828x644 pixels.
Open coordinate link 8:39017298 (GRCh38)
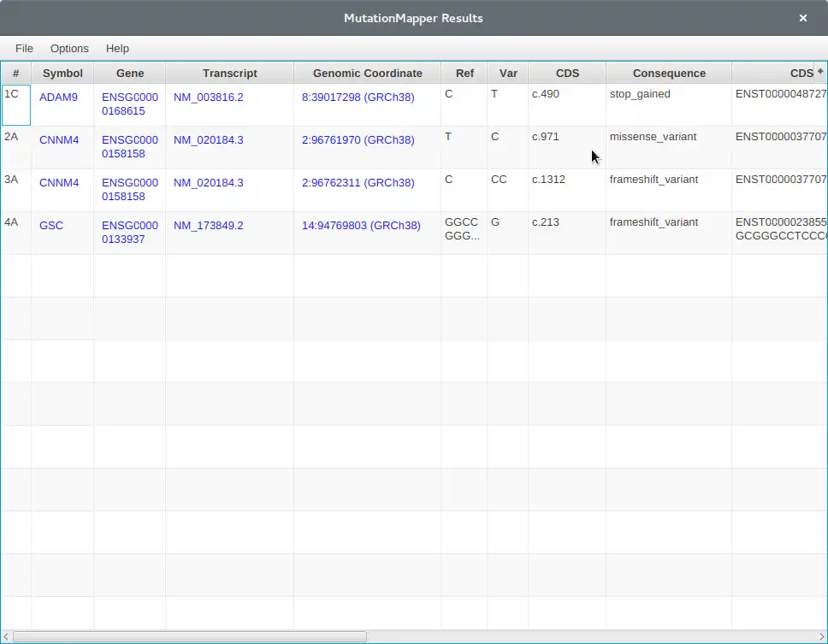[x=358, y=97]
